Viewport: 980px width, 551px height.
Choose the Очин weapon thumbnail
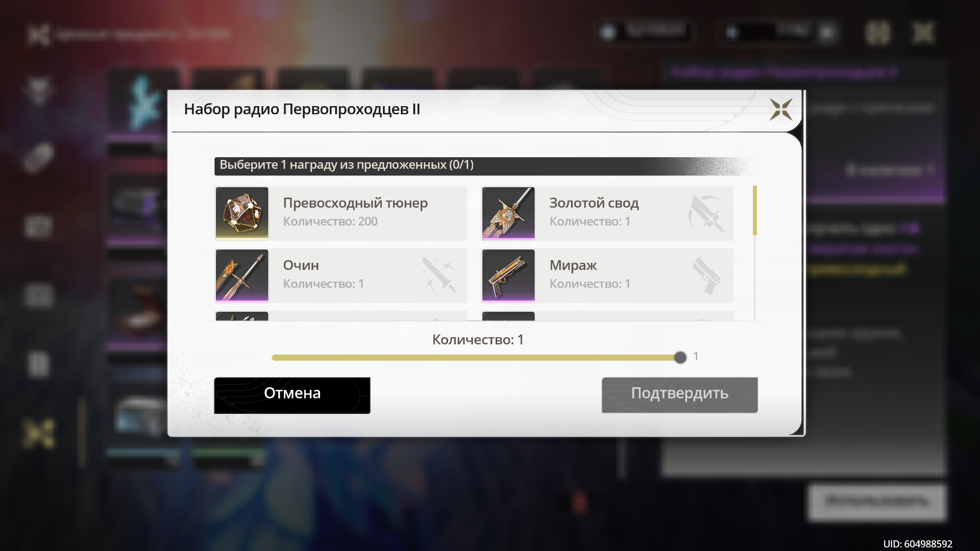coord(242,275)
